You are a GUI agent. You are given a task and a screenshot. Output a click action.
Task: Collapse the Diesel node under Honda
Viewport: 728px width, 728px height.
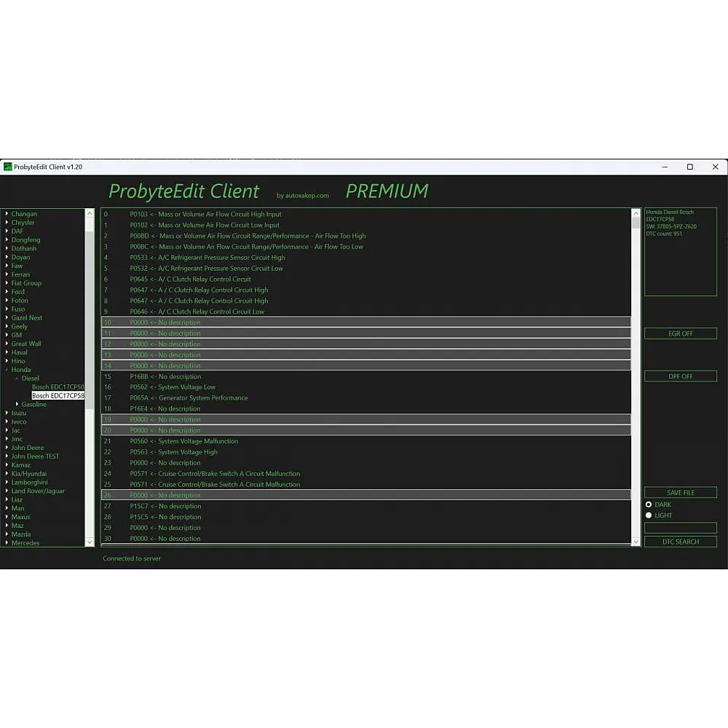(x=17, y=379)
